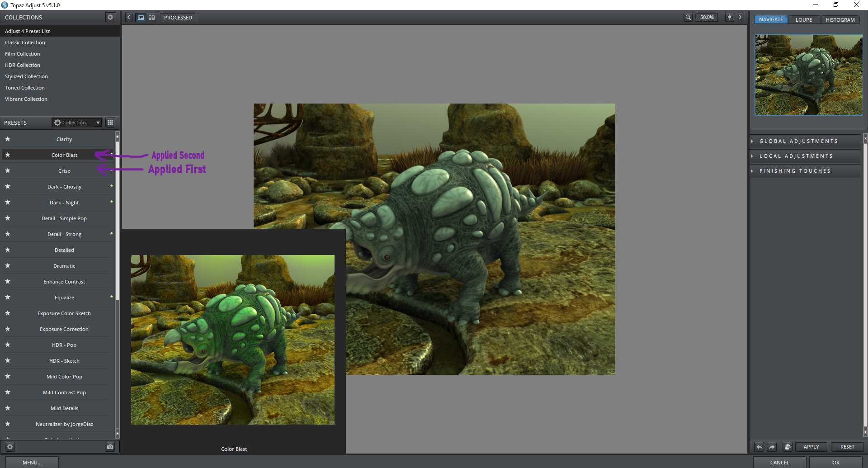Open the Collections settings gear

click(110, 17)
